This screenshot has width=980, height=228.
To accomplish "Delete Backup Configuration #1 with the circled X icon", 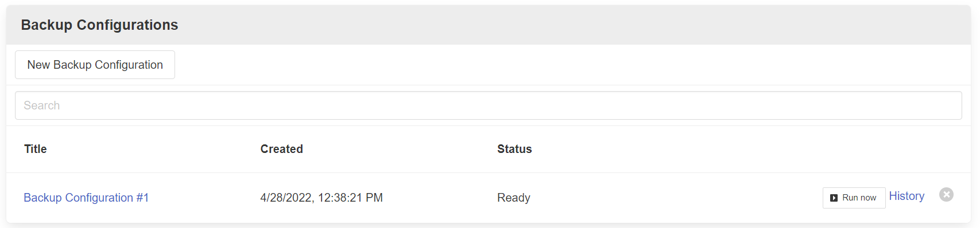I will point(946,195).
